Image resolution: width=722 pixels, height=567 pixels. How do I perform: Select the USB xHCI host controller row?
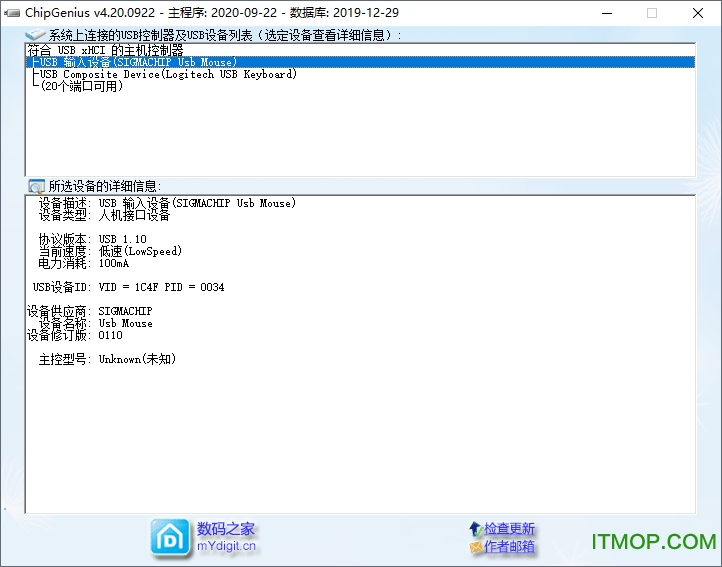coord(360,50)
